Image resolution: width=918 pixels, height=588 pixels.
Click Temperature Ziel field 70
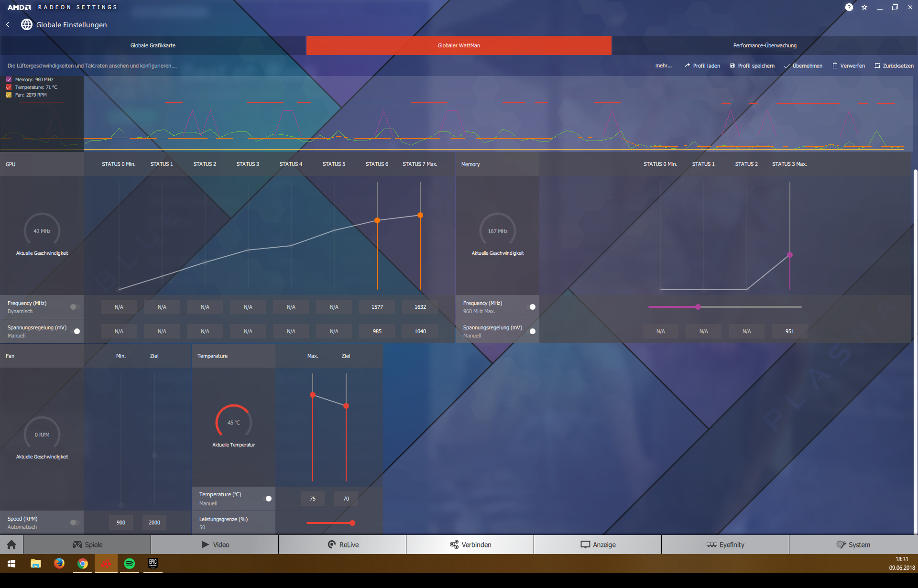click(x=346, y=499)
